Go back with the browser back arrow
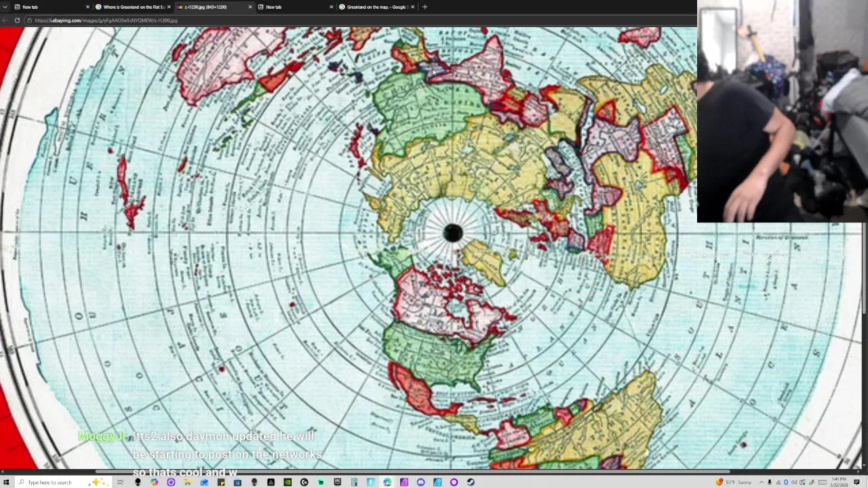 [5, 20]
